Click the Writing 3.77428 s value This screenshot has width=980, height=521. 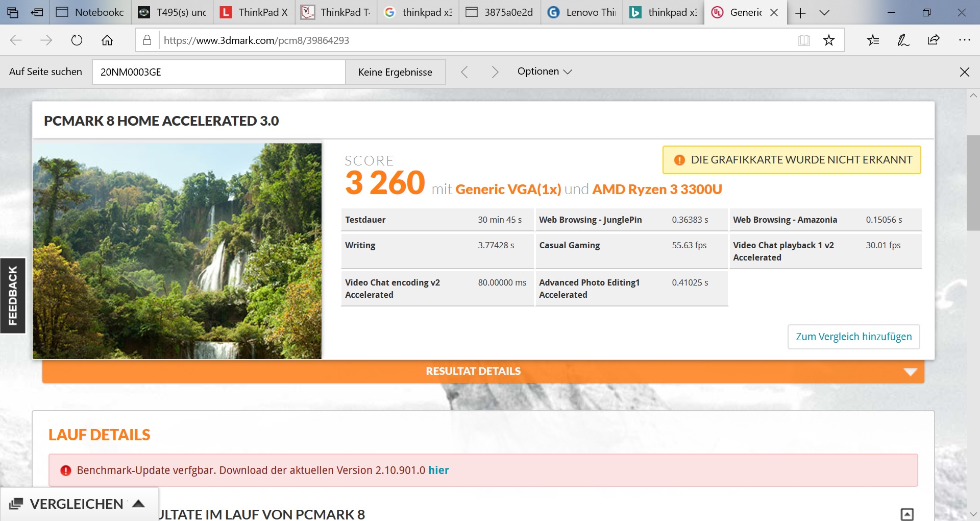(x=496, y=245)
